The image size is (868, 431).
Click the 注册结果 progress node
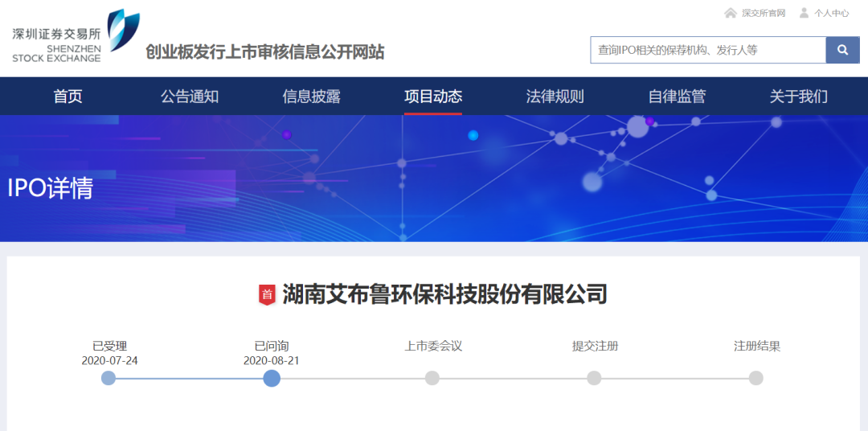[756, 379]
